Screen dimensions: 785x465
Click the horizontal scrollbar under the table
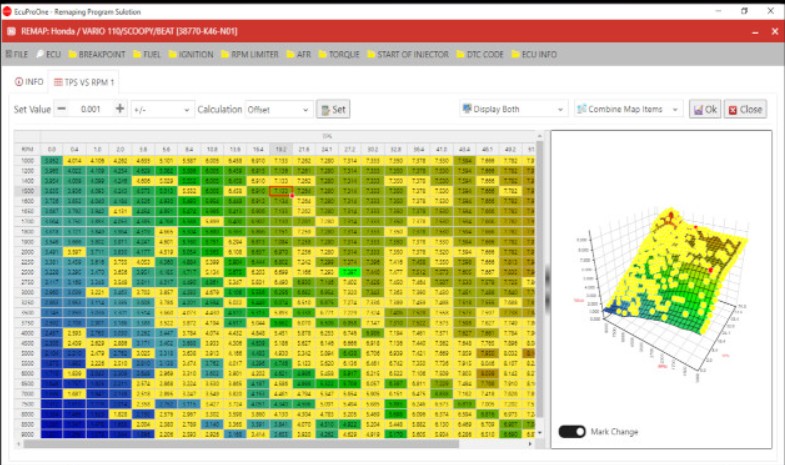tap(240, 443)
